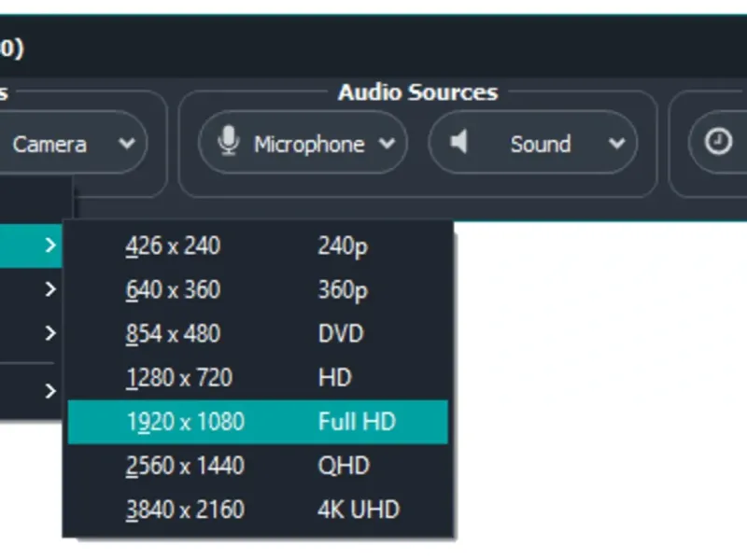
Task: Click the microphone icon in Audio Sources
Action: (x=227, y=142)
